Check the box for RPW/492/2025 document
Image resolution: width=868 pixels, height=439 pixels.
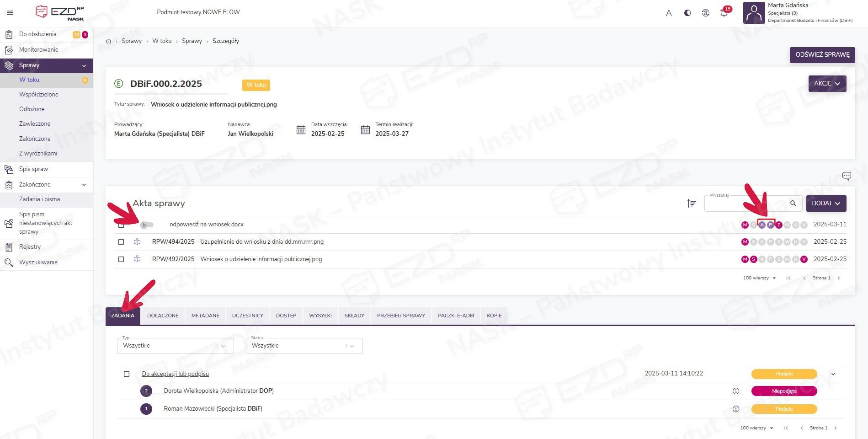point(121,259)
